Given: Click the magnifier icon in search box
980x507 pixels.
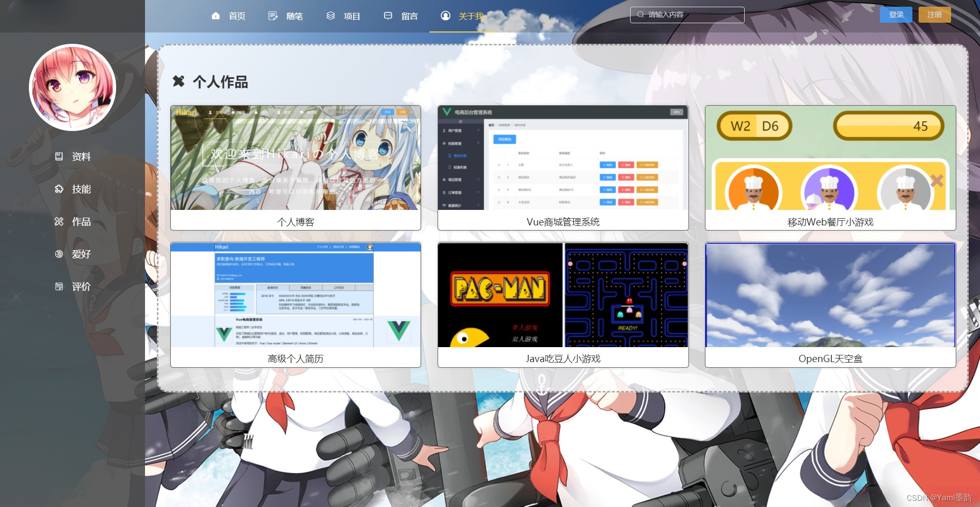Looking at the screenshot, I should pyautogui.click(x=640, y=14).
